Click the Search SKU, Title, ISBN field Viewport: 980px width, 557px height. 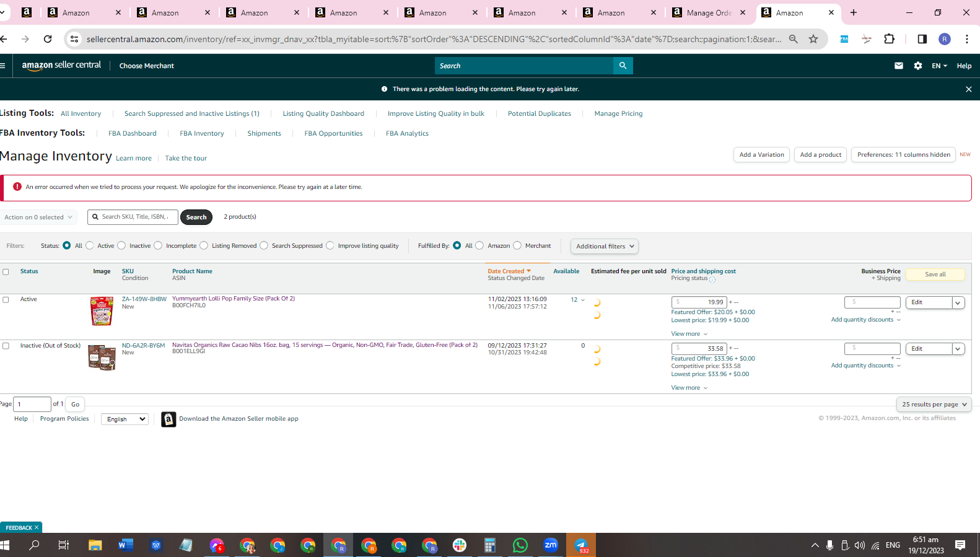pyautogui.click(x=133, y=217)
